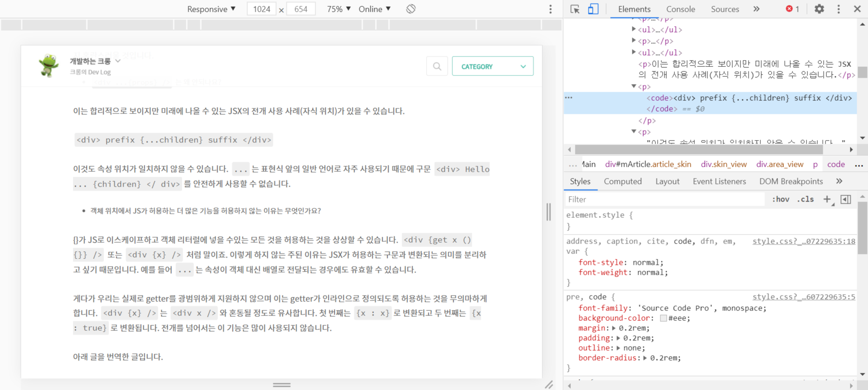This screenshot has width=868, height=390.
Task: Click the frog blog profile image
Action: click(x=49, y=66)
